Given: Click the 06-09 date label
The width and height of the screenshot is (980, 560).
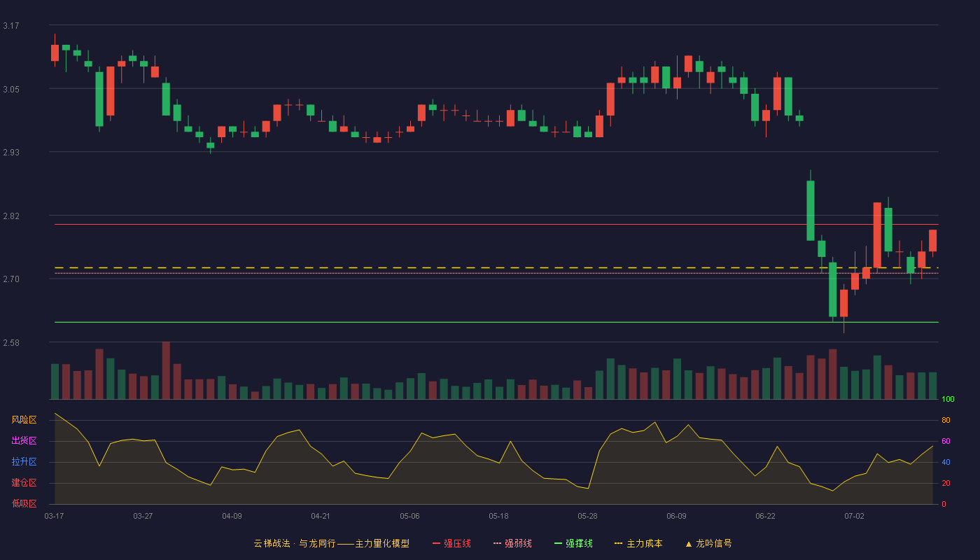Looking at the screenshot, I should pos(676,516).
